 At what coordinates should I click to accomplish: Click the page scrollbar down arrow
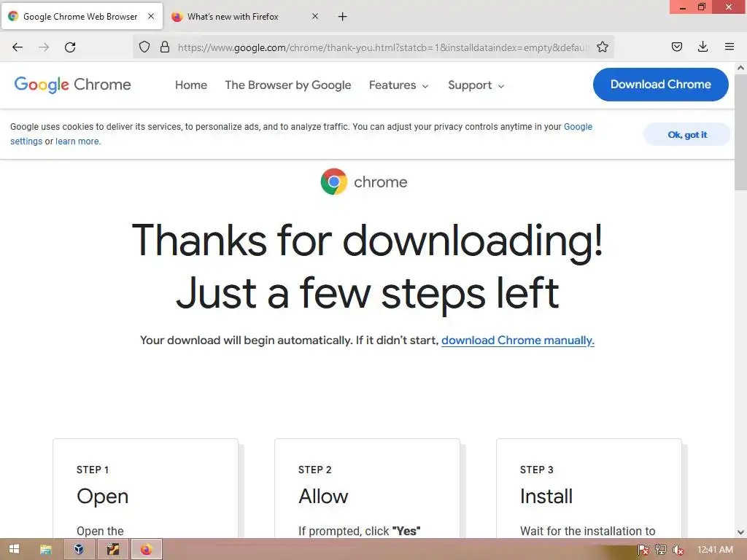[x=740, y=532]
